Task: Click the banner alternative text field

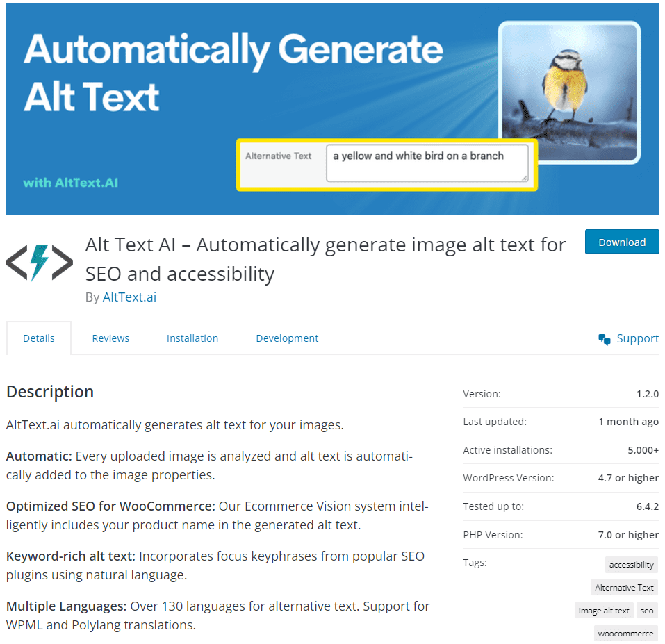Action: coord(427,163)
